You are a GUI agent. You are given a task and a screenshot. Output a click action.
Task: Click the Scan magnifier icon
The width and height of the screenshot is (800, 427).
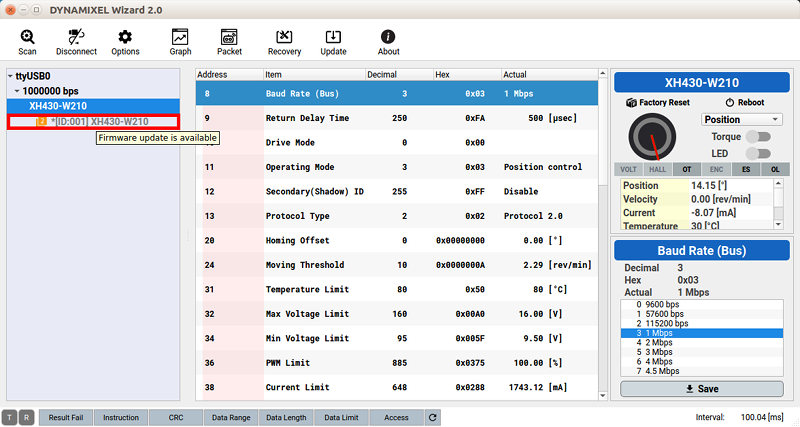click(27, 37)
